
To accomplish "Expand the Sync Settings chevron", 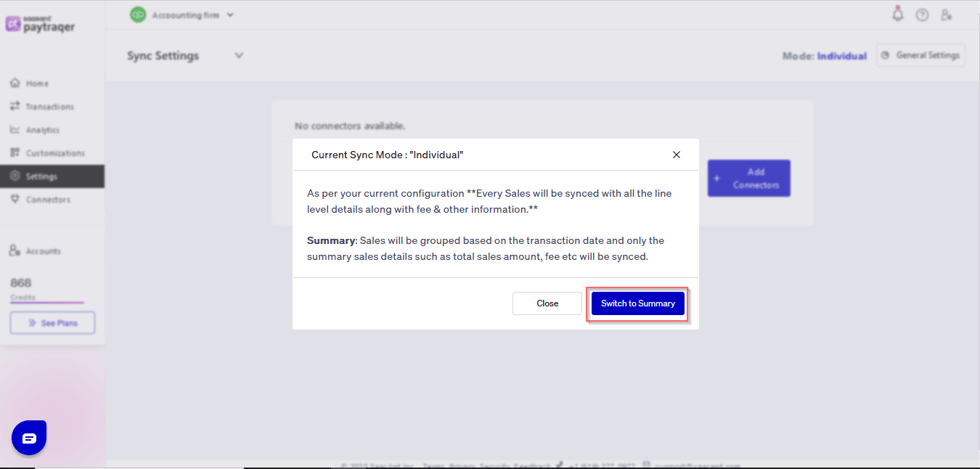I will pyautogui.click(x=239, y=55).
